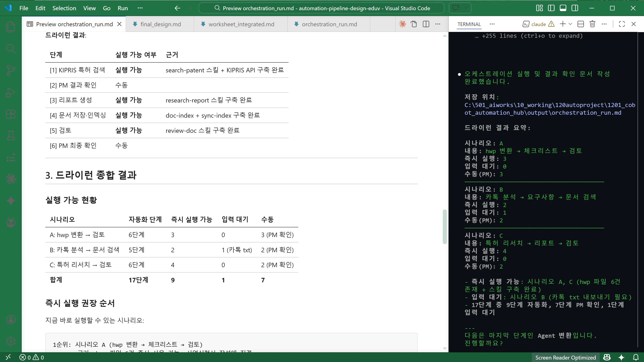Open the Copilot chat icon in title bar

coord(456,8)
